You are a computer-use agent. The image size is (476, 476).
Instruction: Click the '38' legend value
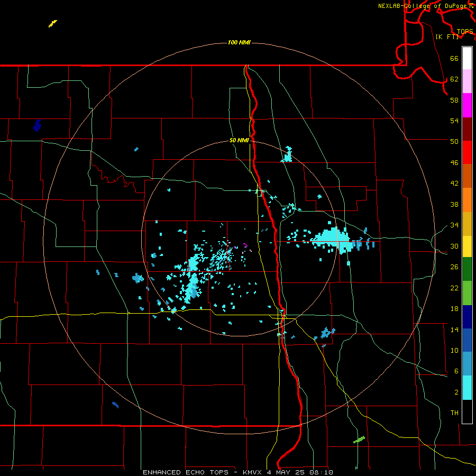pos(454,205)
